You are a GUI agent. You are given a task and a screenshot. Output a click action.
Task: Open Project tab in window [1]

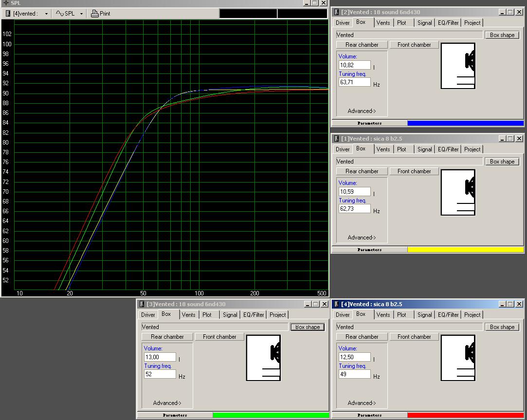tap(472, 149)
